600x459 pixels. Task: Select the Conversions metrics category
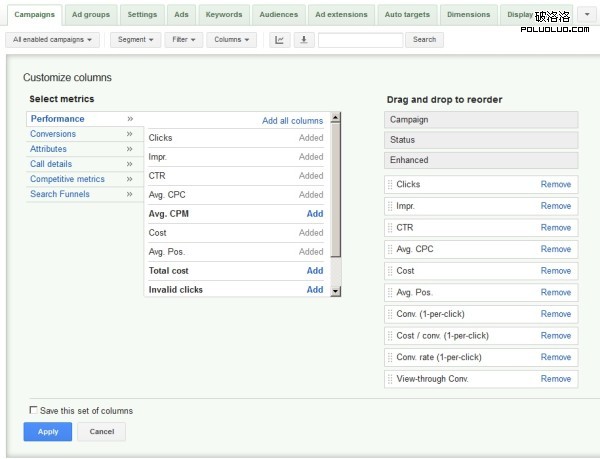point(53,134)
